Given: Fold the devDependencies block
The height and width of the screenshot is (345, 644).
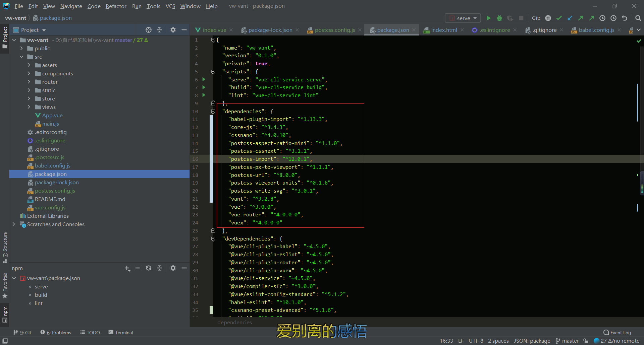Looking at the screenshot, I should click(213, 238).
